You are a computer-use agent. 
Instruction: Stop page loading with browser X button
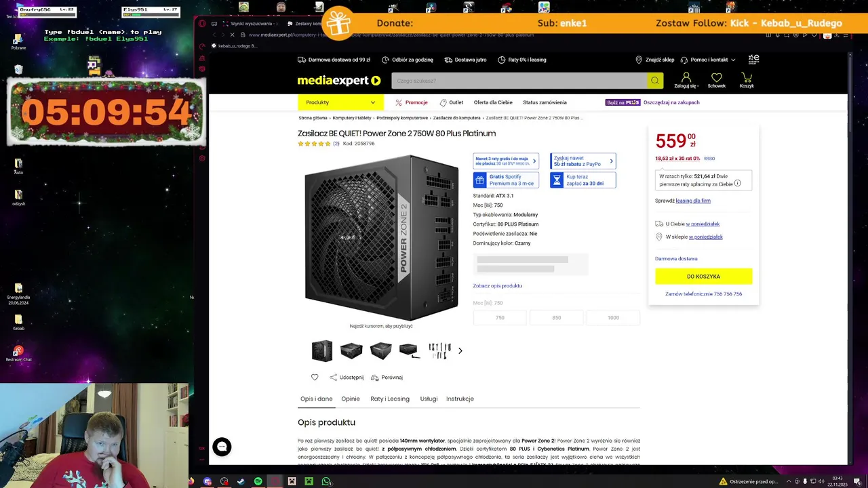pos(232,35)
